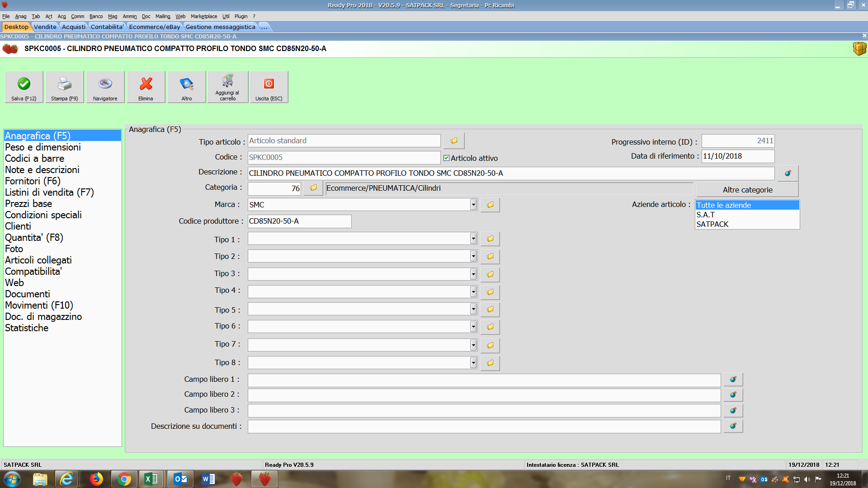Click the globe icon beside Descrizione field
This screenshot has width=868, height=488.
coord(788,173)
